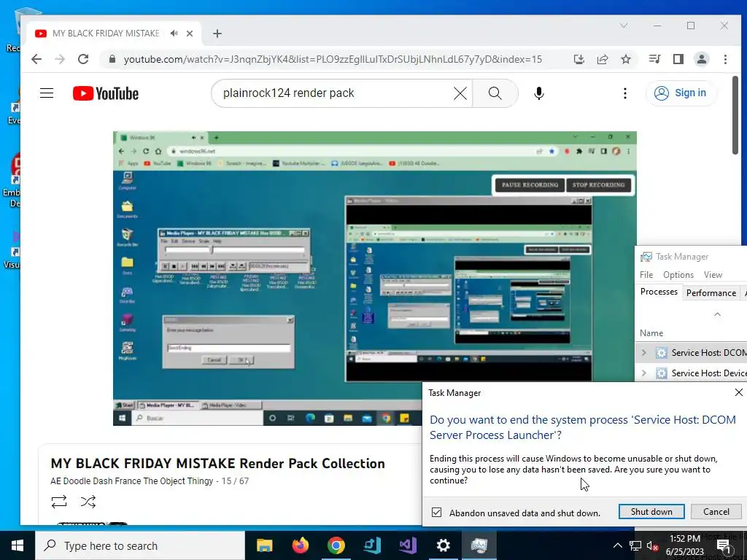Click the padlock site info icon
This screenshot has width=747, height=560.
tap(112, 59)
